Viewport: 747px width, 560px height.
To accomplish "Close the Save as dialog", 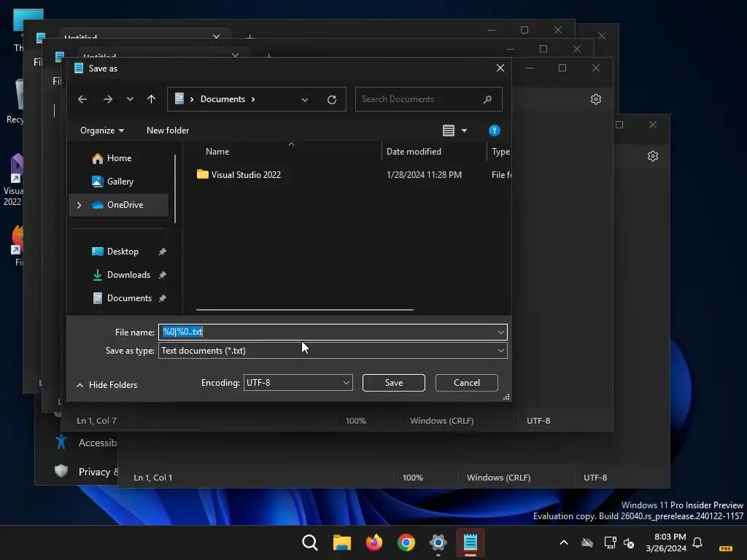I will tap(500, 68).
